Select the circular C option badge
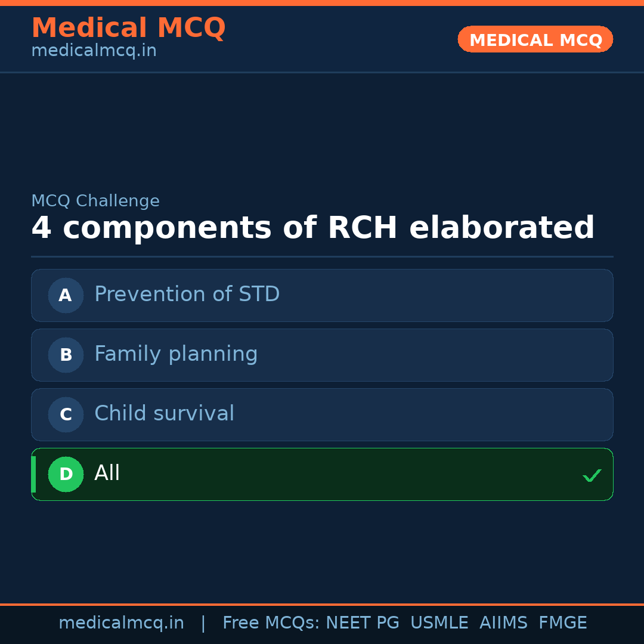 [x=66, y=414]
